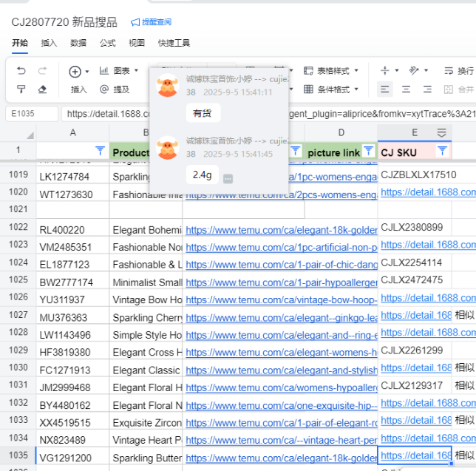The width and height of the screenshot is (476, 471).
Task: Toggle center text alignment
Action: [x=405, y=89]
